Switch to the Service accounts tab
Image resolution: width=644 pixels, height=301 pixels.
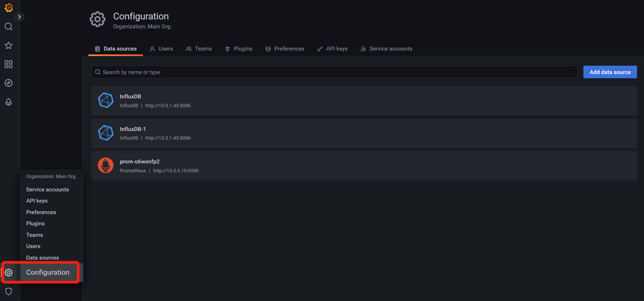[x=386, y=49]
